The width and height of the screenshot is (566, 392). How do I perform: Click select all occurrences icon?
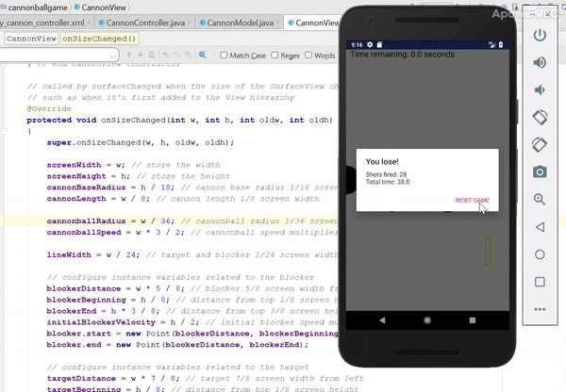pyautogui.click(x=188, y=55)
